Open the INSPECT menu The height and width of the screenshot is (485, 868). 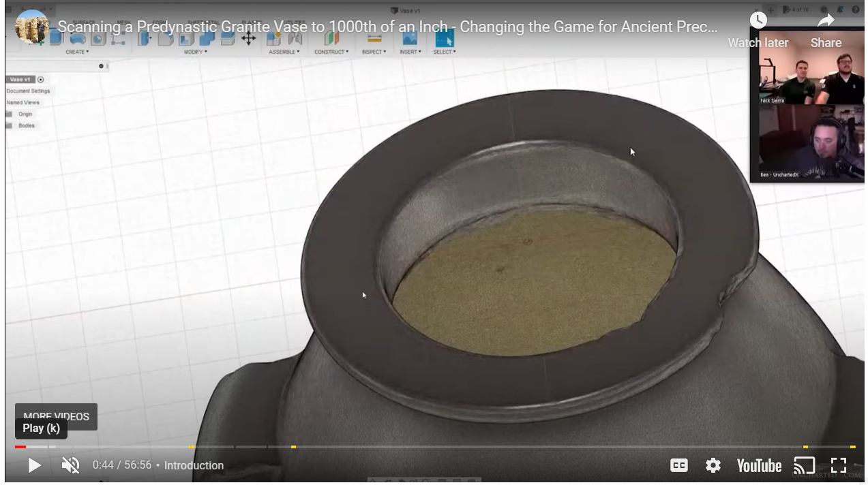pyautogui.click(x=374, y=52)
